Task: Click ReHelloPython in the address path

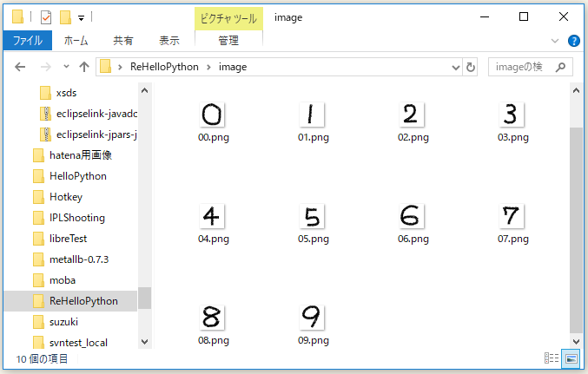Action: coord(164,67)
